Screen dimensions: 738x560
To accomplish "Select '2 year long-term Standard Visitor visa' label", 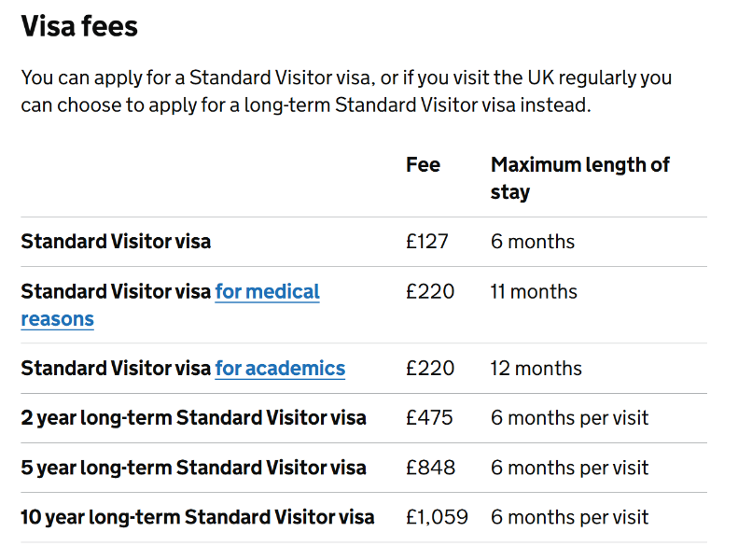I will point(193,418).
